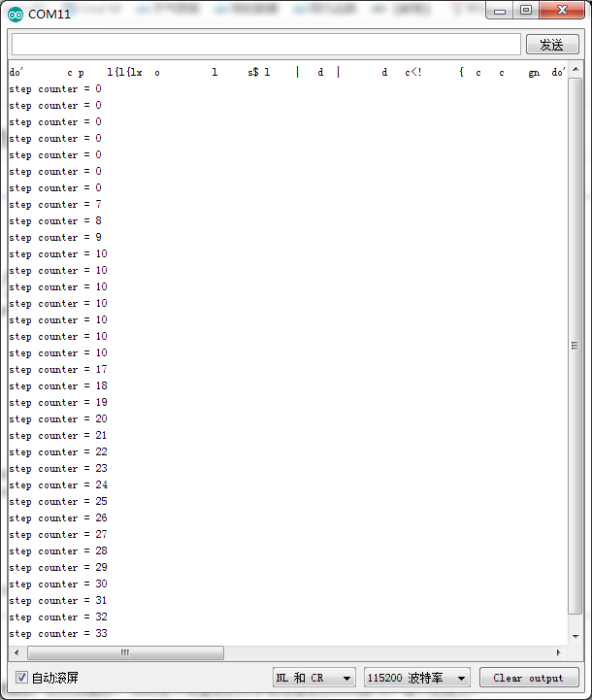Click the vertical scrollbar thumb
The image size is (592, 700).
pyautogui.click(x=576, y=346)
